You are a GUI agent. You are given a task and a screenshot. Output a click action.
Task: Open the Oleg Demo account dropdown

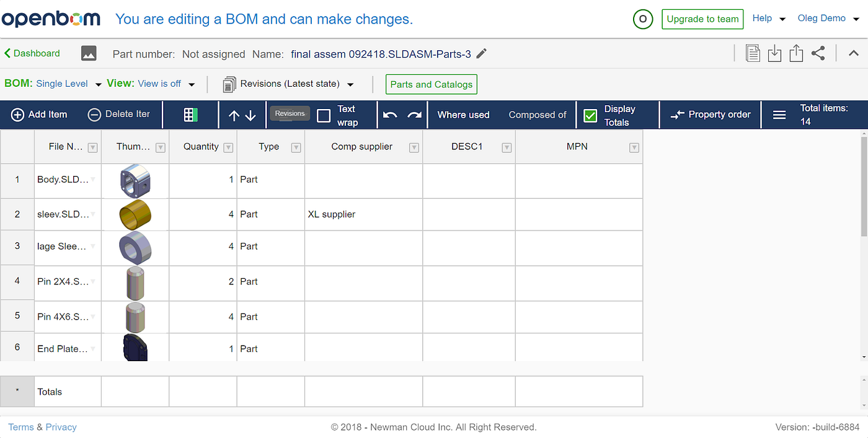coord(828,19)
